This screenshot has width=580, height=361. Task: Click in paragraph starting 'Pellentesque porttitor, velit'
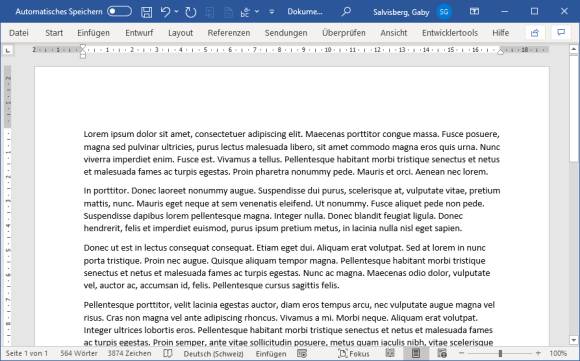[289, 323]
